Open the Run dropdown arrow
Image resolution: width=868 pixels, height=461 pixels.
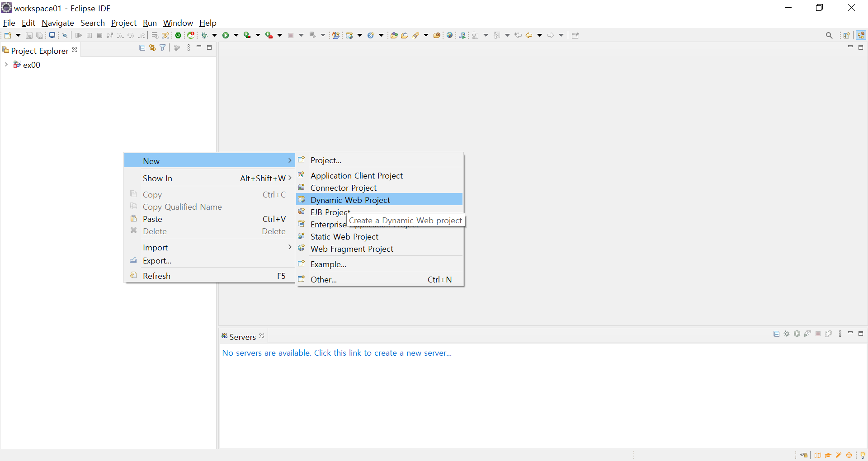[236, 35]
